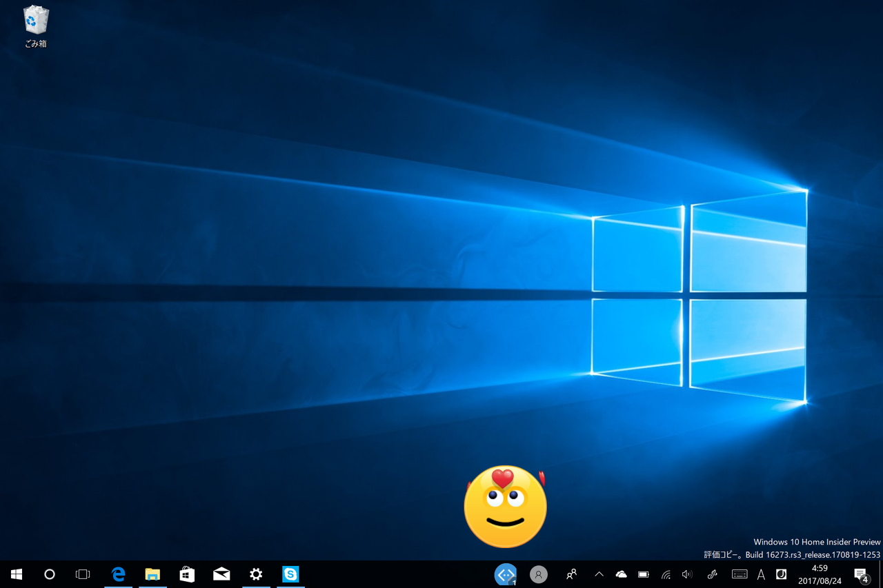This screenshot has width=883, height=588.
Task: Open Cortana search
Action: 49,574
